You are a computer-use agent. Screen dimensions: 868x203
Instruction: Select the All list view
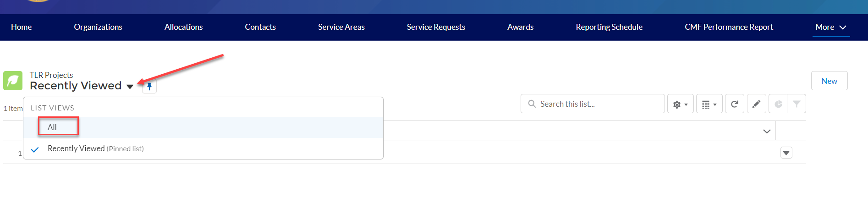tap(52, 127)
